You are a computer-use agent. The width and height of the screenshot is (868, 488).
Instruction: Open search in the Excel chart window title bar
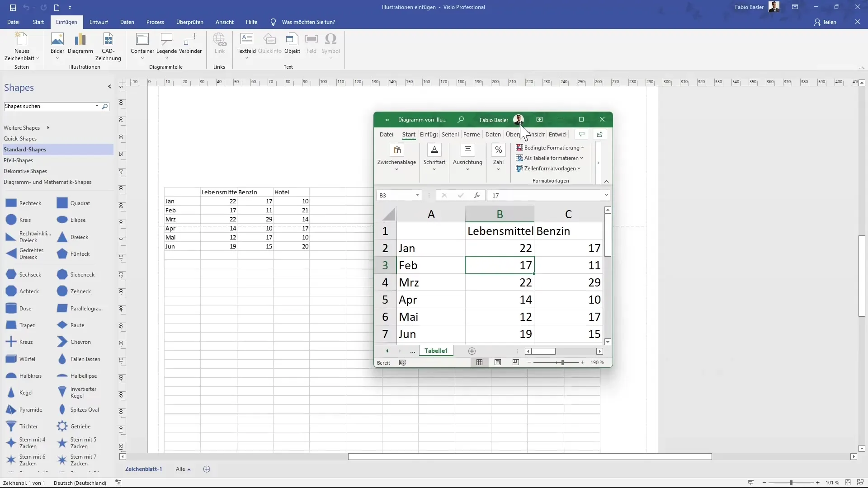pos(461,120)
